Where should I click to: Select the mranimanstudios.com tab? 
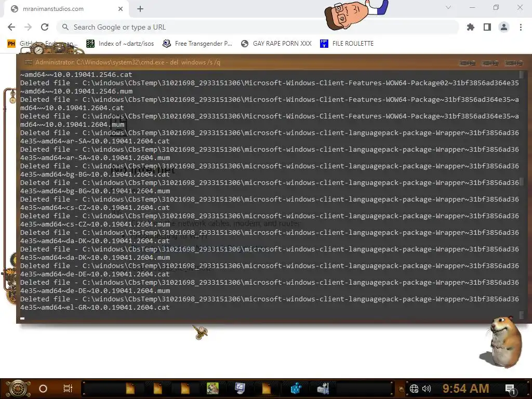tap(66, 9)
